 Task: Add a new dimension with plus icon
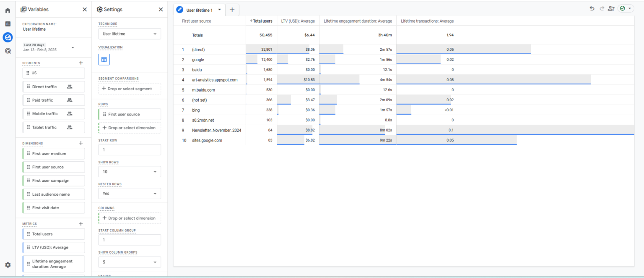coord(81,143)
